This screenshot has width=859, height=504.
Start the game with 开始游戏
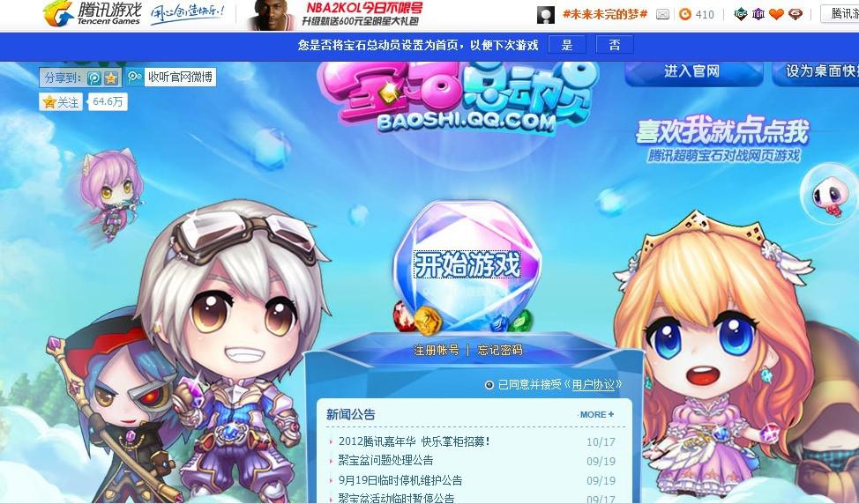tap(467, 265)
